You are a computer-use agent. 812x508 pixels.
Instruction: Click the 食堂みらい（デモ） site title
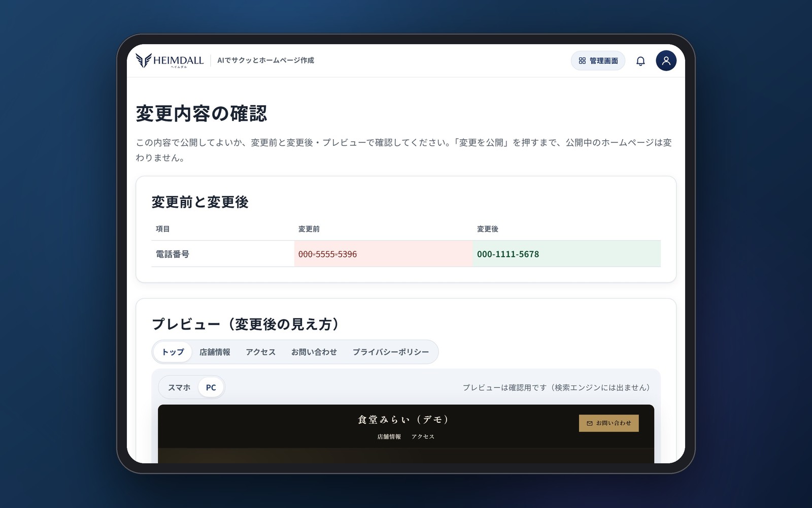click(405, 420)
